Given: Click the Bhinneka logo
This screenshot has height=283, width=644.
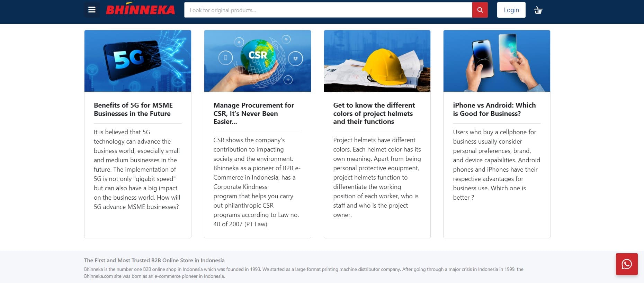Looking at the screenshot, I should (140, 10).
